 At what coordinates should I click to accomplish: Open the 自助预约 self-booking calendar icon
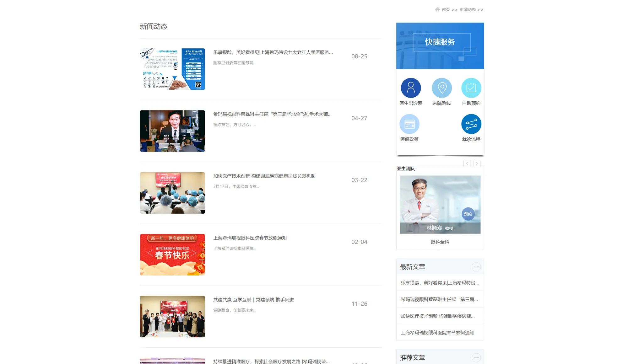coord(471,88)
